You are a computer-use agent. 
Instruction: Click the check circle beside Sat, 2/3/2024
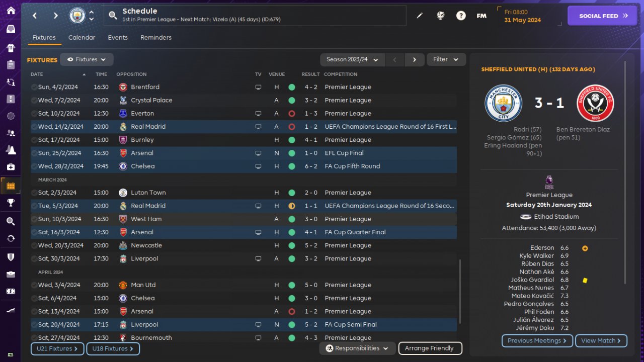point(34,193)
